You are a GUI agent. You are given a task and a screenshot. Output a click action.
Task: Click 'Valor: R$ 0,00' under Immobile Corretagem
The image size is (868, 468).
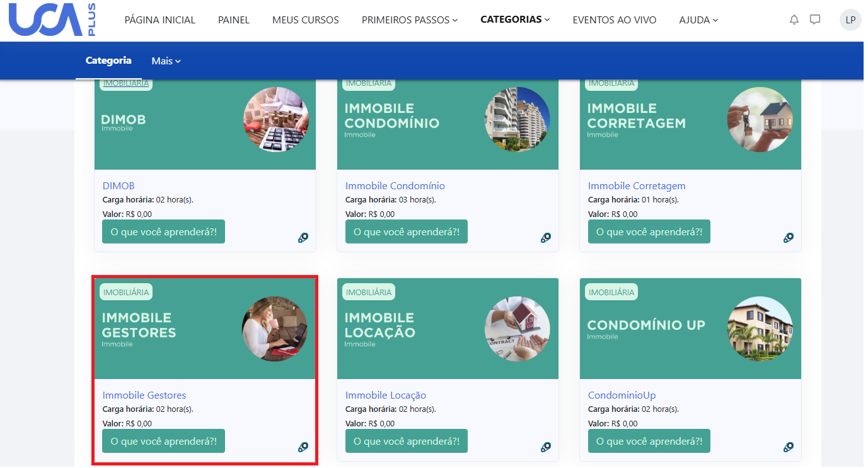click(x=613, y=214)
